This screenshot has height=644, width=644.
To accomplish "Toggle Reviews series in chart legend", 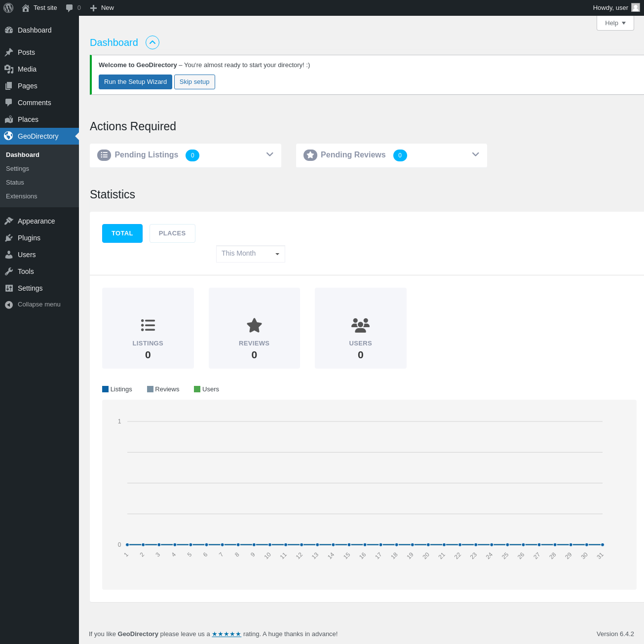I will coord(163,389).
